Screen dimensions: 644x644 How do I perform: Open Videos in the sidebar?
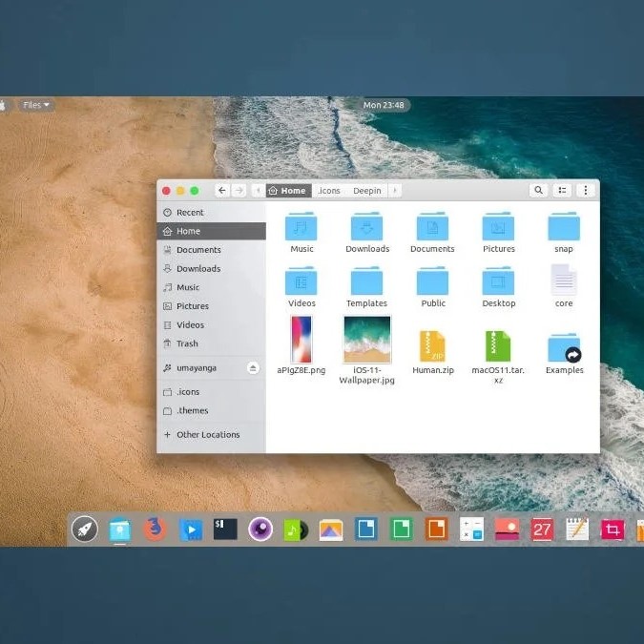click(211, 325)
